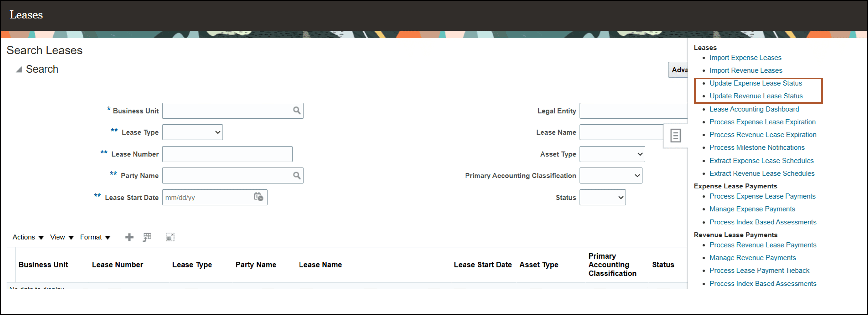The width and height of the screenshot is (868, 315).
Task: Open the Lease Start Date calendar picker
Action: 258,197
